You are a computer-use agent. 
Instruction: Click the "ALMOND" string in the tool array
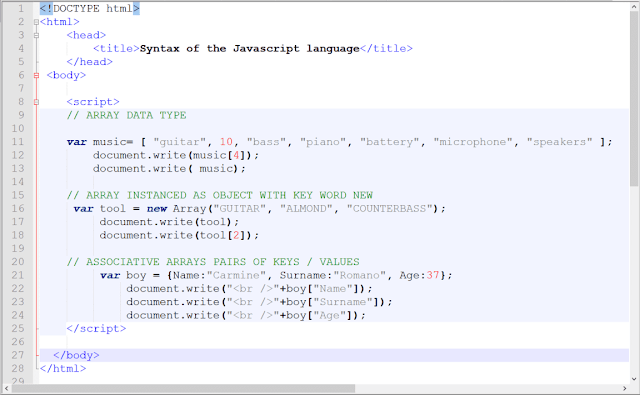coord(306,209)
